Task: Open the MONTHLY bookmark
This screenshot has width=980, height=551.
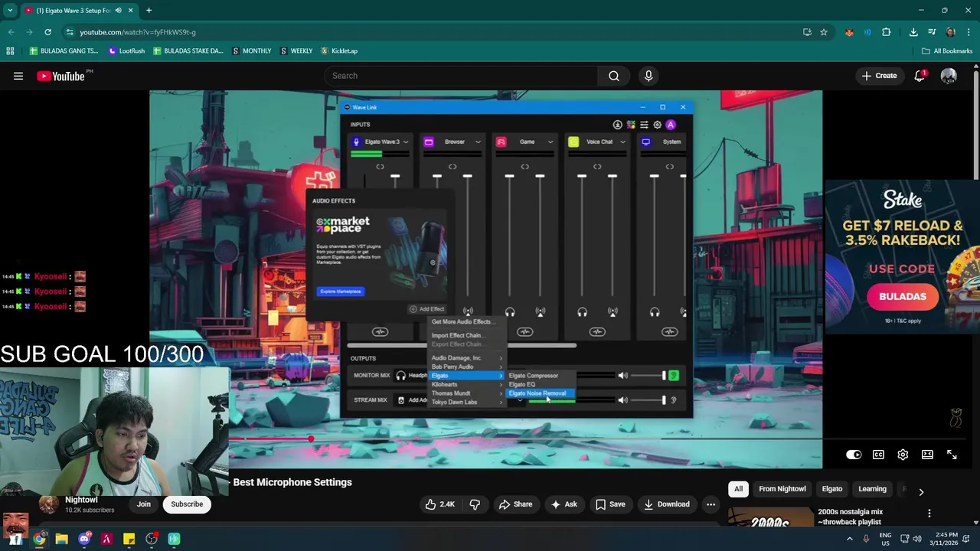Action: [251, 51]
